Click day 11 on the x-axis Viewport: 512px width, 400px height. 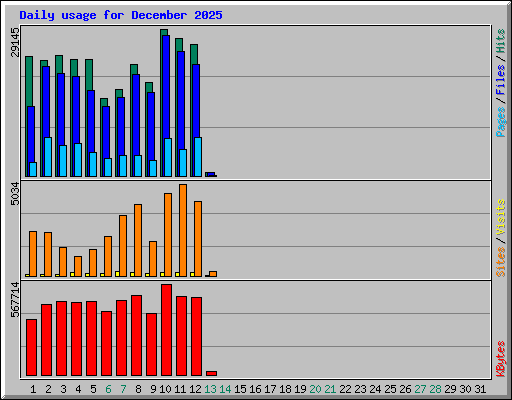pos(180,389)
